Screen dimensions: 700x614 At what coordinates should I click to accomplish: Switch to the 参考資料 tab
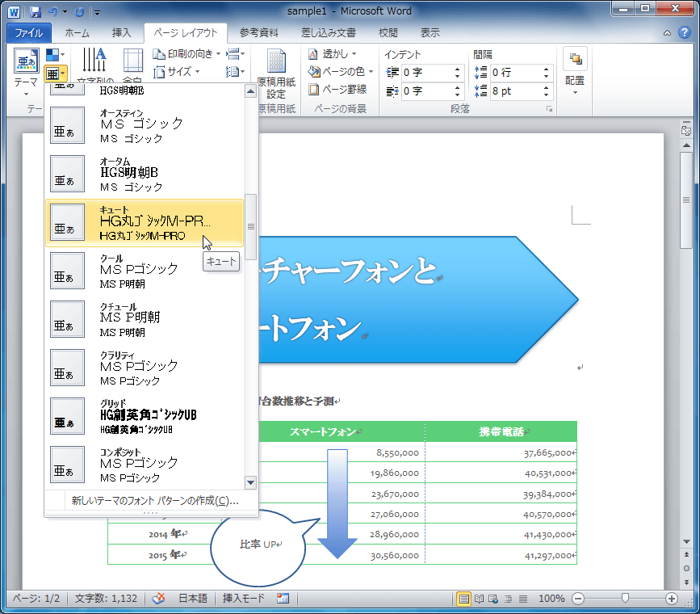pos(259,33)
